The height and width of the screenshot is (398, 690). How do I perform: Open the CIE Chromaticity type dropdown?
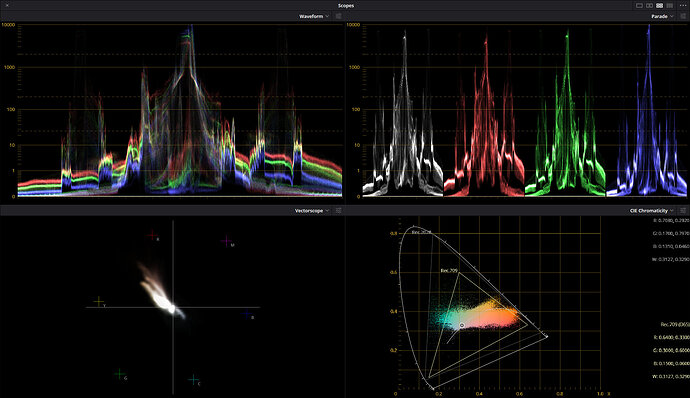[x=651, y=211]
